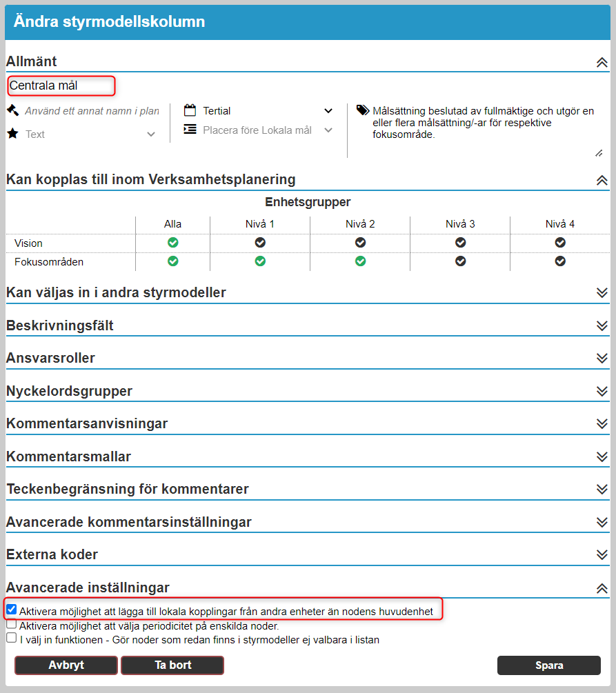This screenshot has height=693, width=616.
Task: Click the Fokusområden row label
Action: tap(49, 262)
